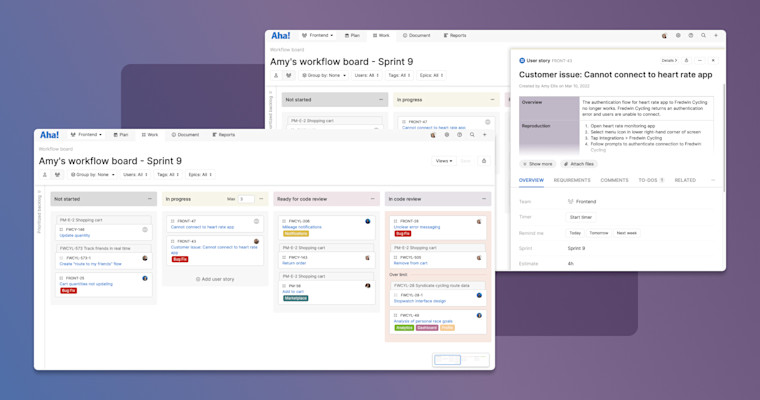Open Users: All filter in front window
This screenshot has width=760, height=400.
pos(135,175)
